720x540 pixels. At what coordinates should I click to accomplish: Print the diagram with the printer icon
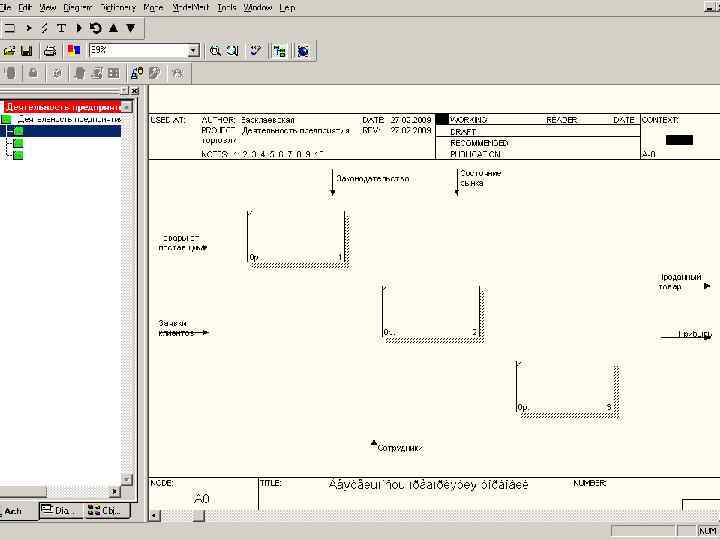click(x=50, y=51)
